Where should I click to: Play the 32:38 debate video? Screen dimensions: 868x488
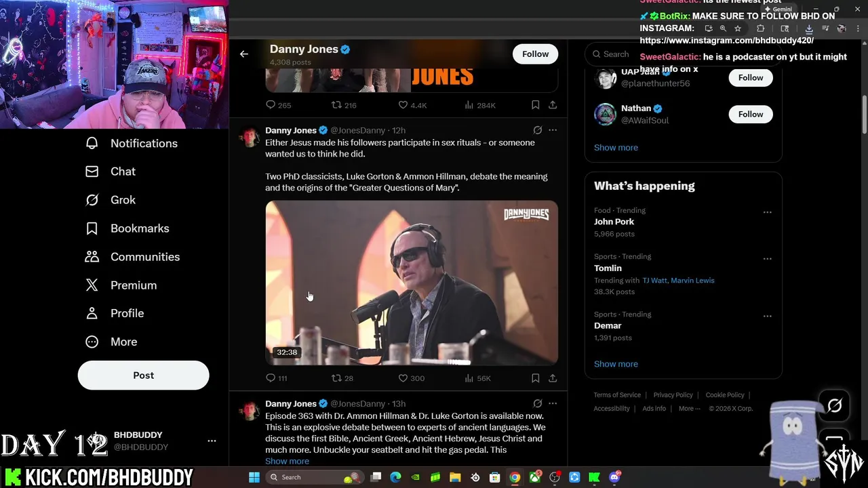pos(412,283)
